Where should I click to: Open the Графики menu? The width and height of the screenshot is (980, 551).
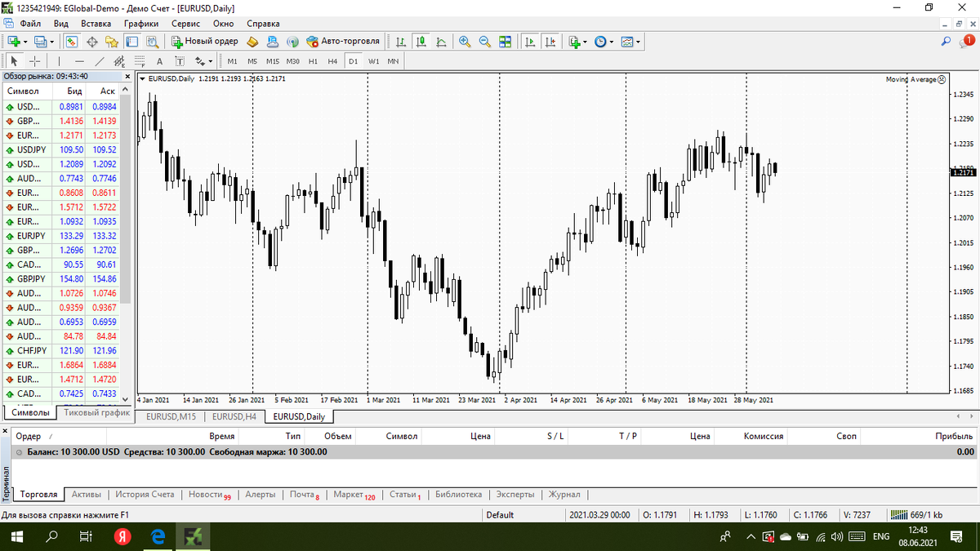coord(141,24)
